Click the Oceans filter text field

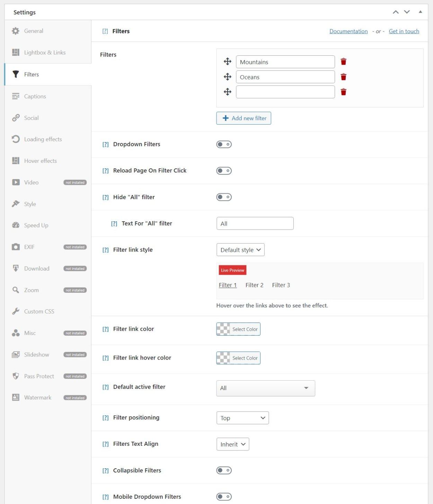285,77
